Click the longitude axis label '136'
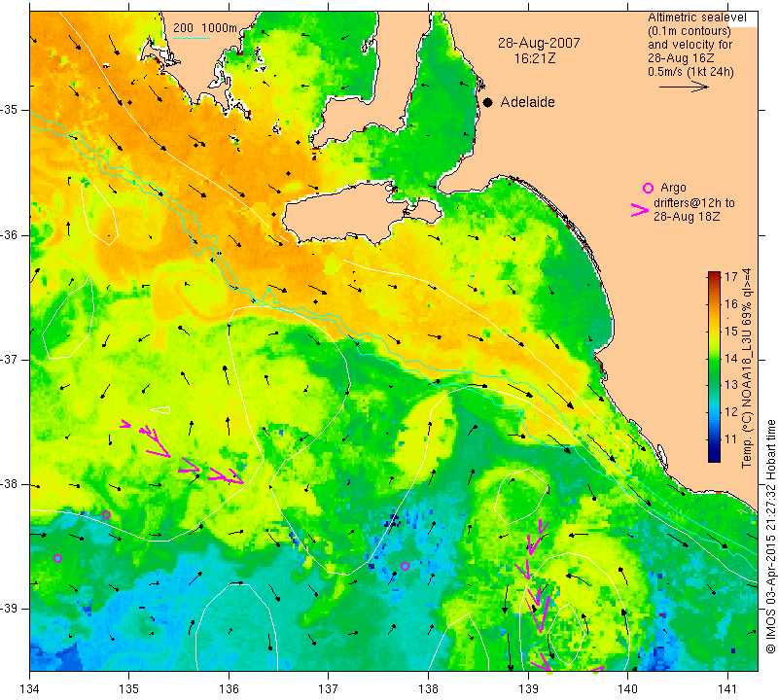 (x=229, y=689)
